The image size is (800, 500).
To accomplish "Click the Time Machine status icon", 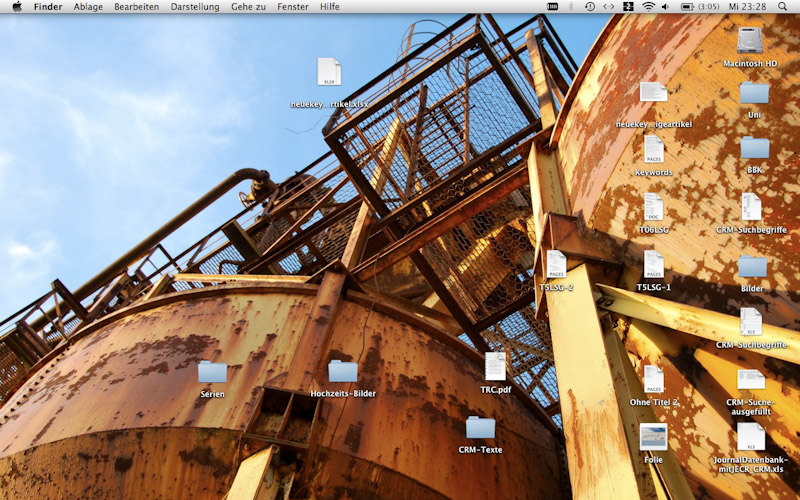I will (x=589, y=7).
